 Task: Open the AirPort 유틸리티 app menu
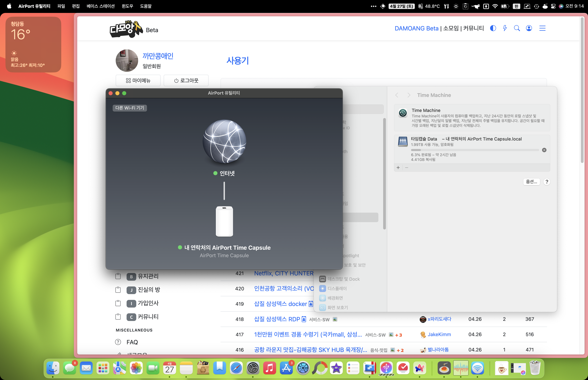click(x=34, y=6)
